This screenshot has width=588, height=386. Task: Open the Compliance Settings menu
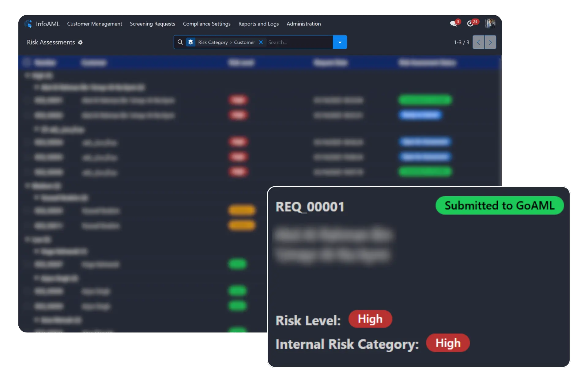pos(207,24)
